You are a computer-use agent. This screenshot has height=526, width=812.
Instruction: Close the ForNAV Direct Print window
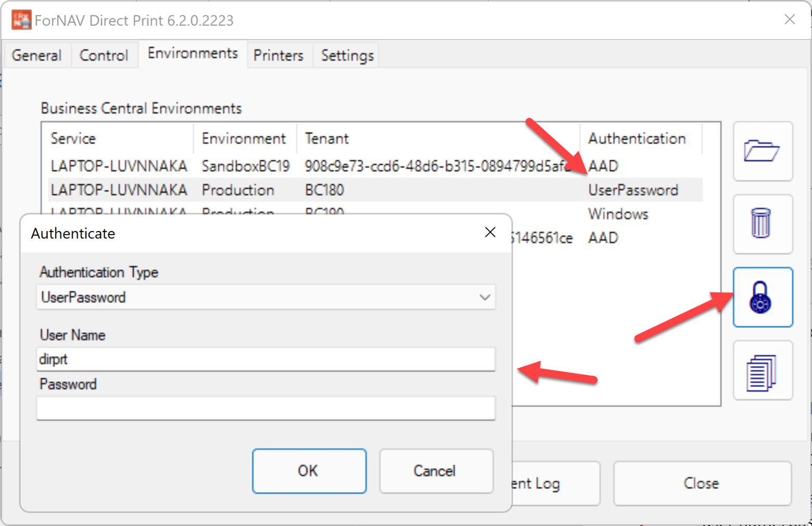coord(790,20)
